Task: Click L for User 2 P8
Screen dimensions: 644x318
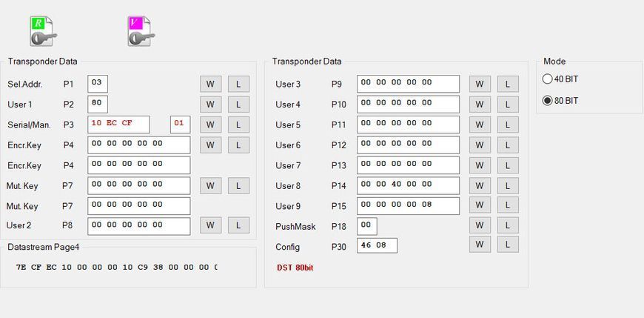Action: click(x=238, y=225)
